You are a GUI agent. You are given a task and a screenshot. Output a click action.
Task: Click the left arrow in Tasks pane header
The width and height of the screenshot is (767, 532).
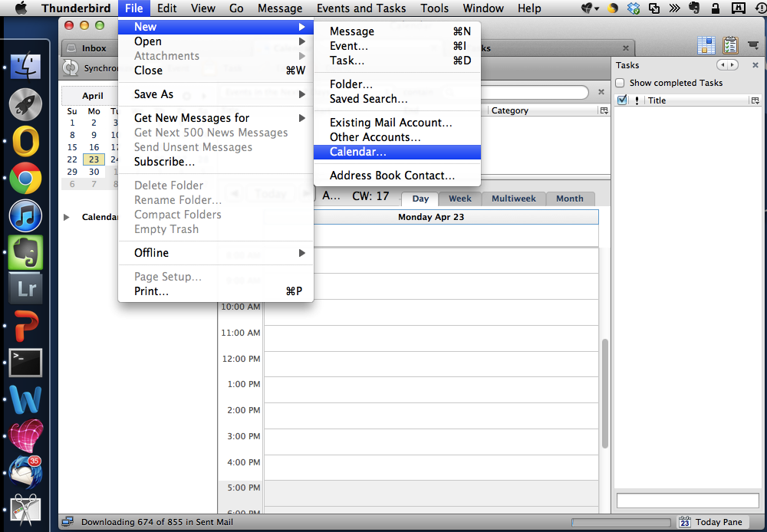(x=722, y=64)
